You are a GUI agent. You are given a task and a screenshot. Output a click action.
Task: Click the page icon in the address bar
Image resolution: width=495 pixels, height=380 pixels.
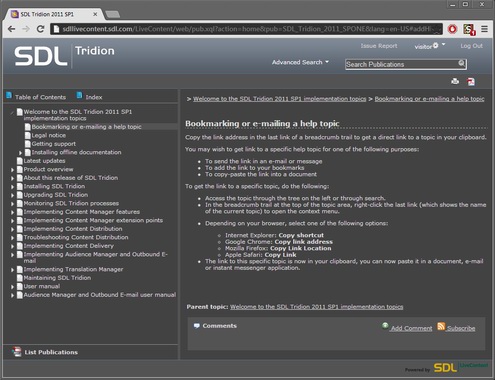56,29
